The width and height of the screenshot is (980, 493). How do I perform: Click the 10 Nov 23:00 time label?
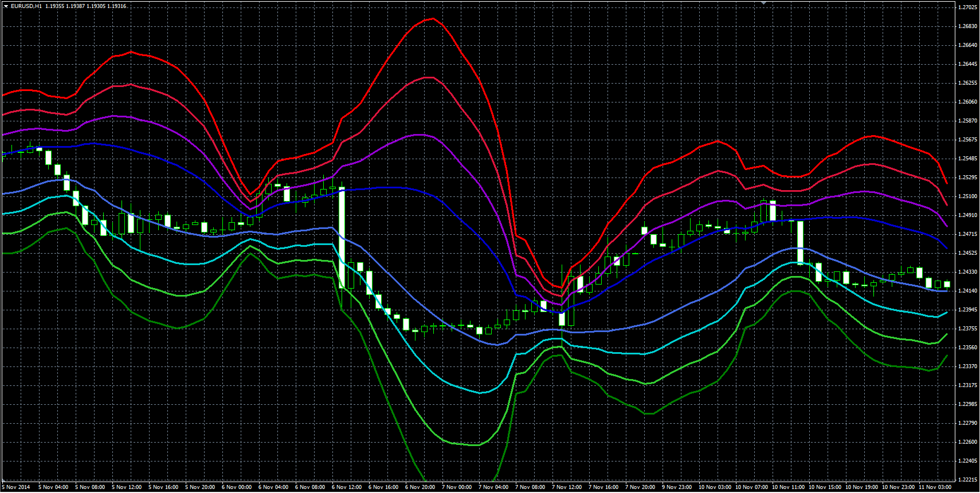[898, 487]
